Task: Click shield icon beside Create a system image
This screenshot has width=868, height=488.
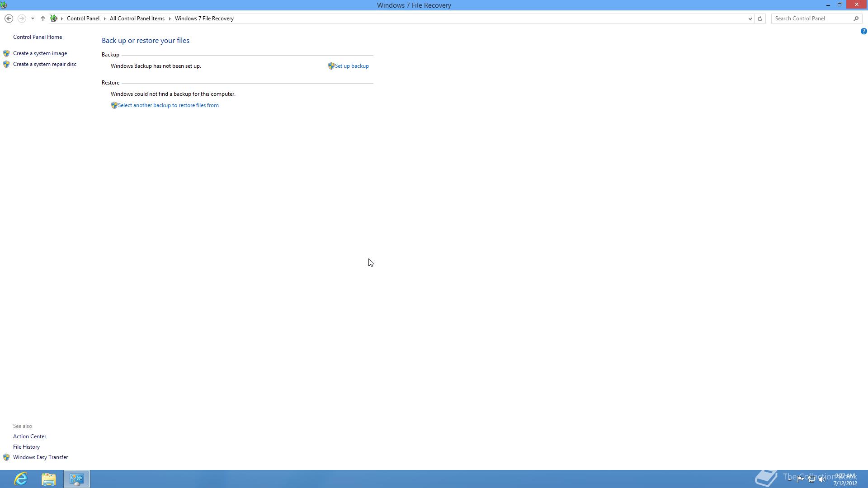Action: pyautogui.click(x=6, y=53)
